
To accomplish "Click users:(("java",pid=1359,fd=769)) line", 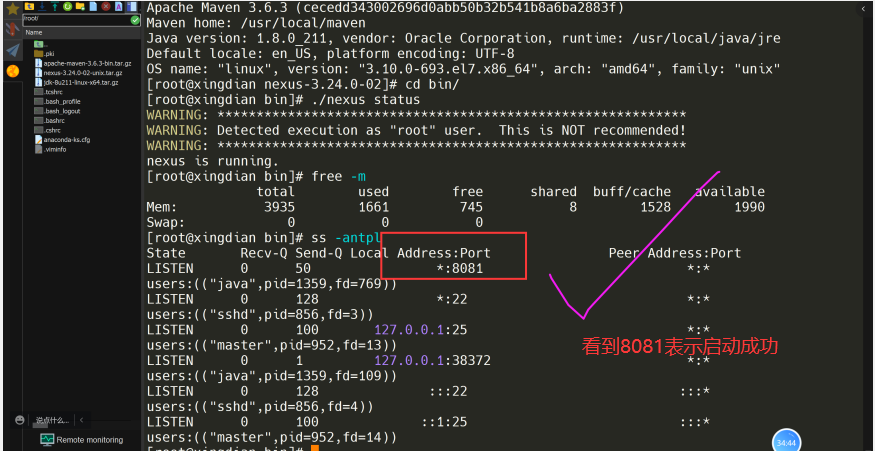I will (x=272, y=284).
